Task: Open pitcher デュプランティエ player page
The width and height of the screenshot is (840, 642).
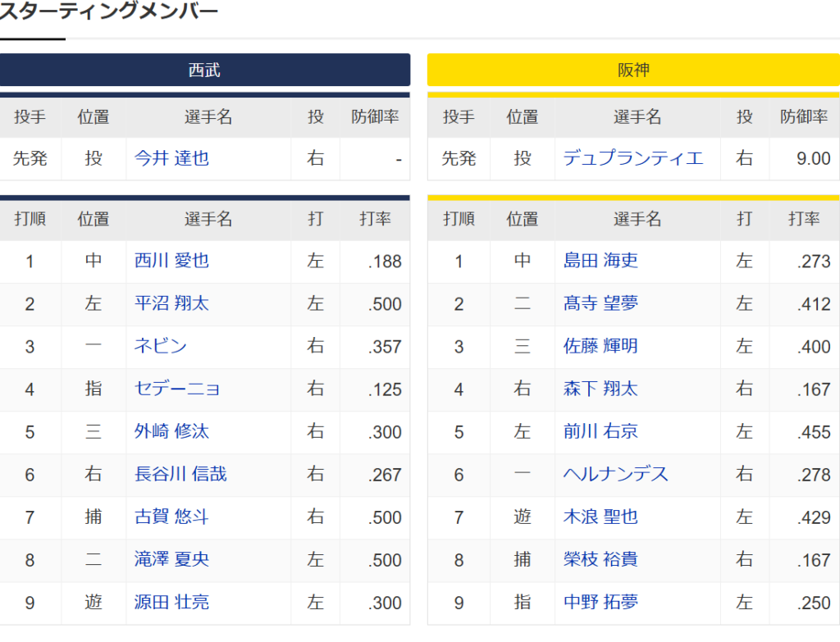Action: tap(632, 158)
